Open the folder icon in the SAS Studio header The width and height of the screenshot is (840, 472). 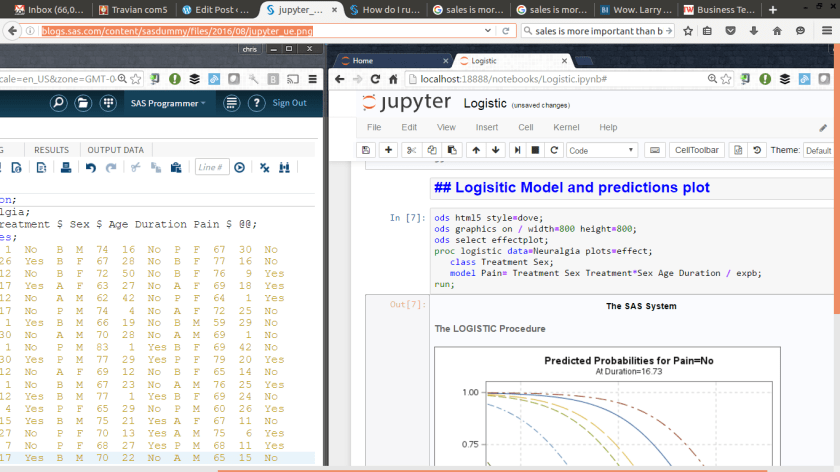[x=83, y=103]
